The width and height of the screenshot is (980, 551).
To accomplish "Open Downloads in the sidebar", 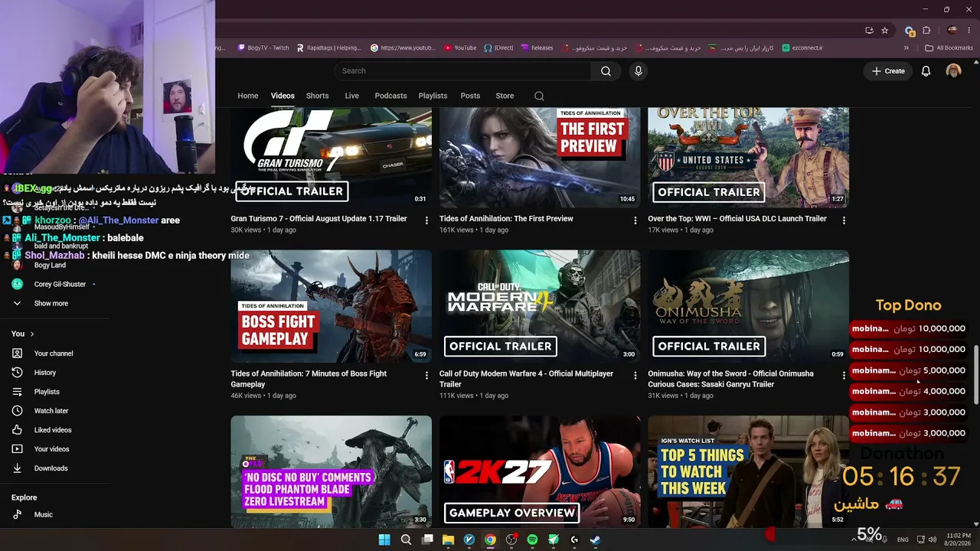I will click(51, 468).
